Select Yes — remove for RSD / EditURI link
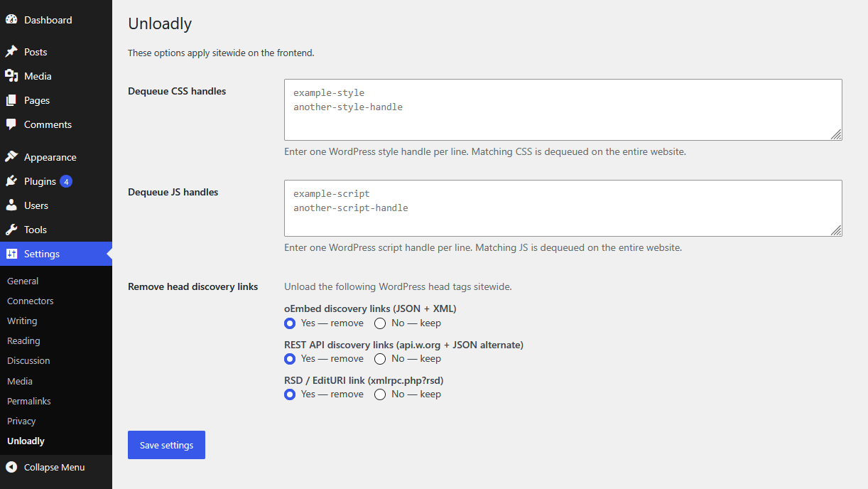This screenshot has height=489, width=868. [x=290, y=394]
